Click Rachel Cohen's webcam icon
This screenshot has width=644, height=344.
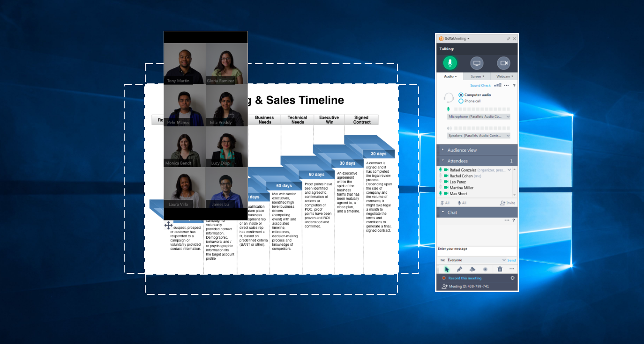[x=446, y=176]
